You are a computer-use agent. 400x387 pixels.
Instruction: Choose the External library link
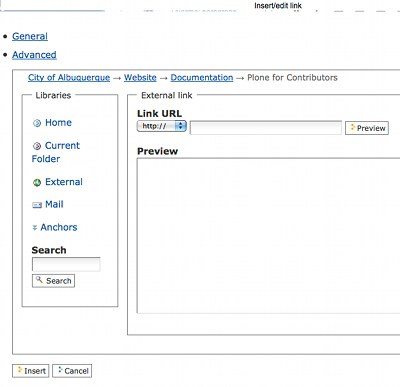tap(64, 182)
